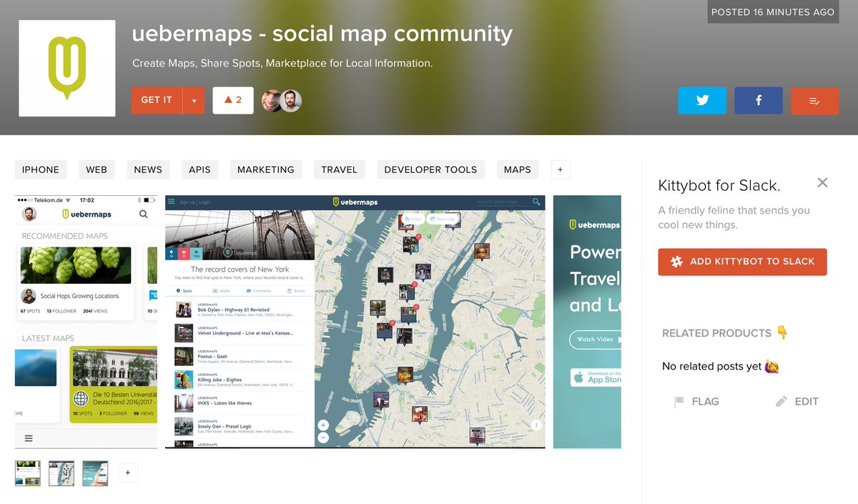Select the MARKETING topic tag
Screen dimensions: 858x504
266,169
